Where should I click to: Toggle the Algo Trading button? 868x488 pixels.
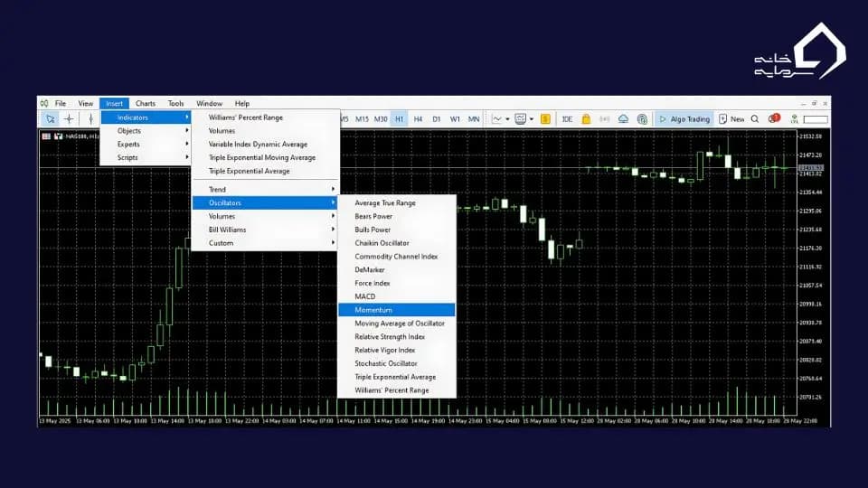click(x=684, y=119)
